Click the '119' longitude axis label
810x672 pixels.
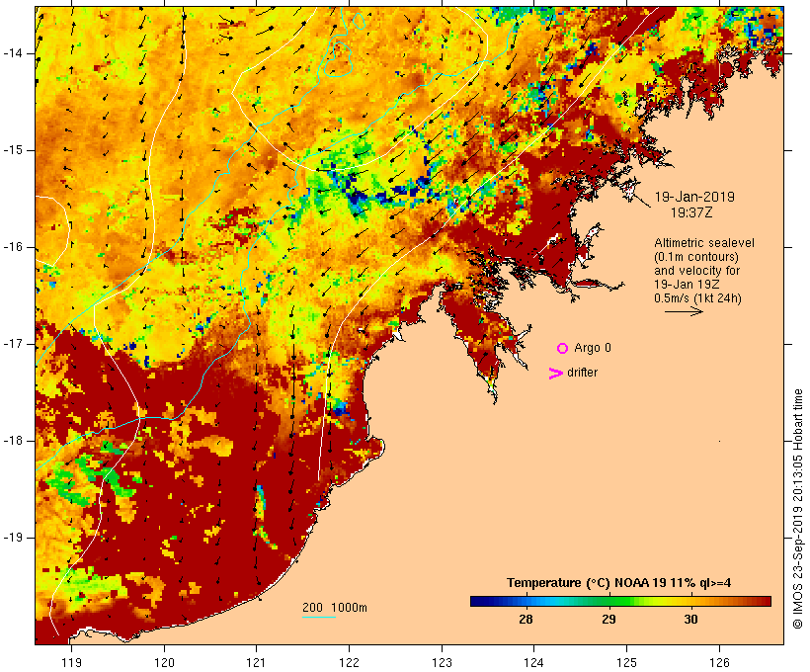71,662
